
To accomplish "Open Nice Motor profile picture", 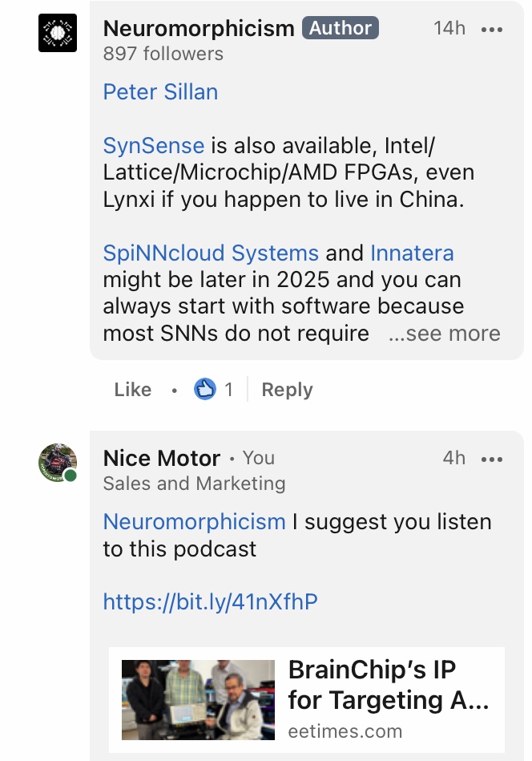I will (x=58, y=463).
